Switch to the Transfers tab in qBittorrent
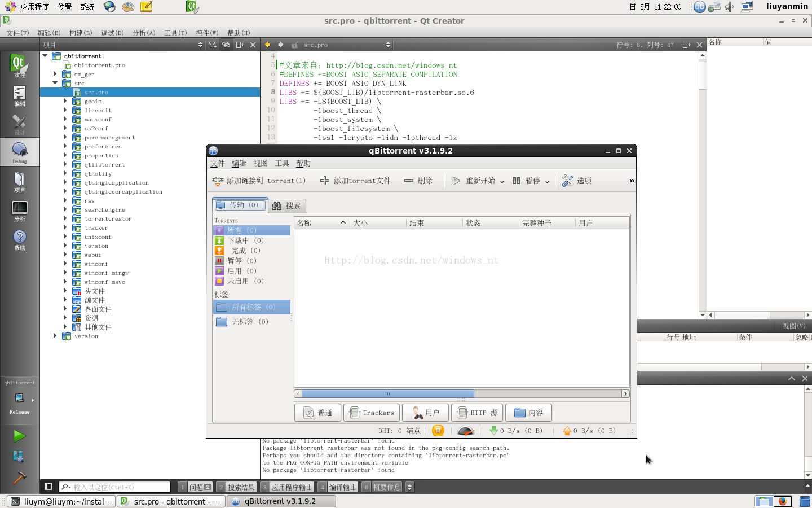The width and height of the screenshot is (812, 508). [239, 205]
